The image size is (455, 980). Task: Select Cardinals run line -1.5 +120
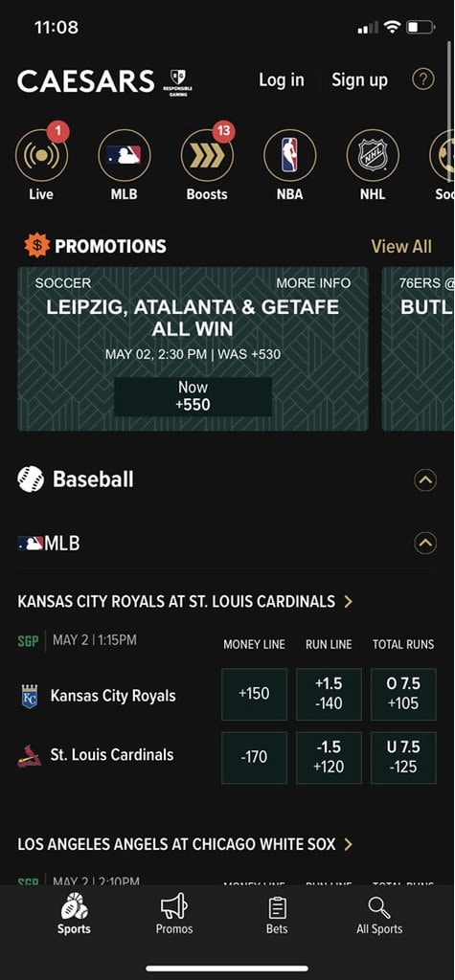[x=329, y=758]
